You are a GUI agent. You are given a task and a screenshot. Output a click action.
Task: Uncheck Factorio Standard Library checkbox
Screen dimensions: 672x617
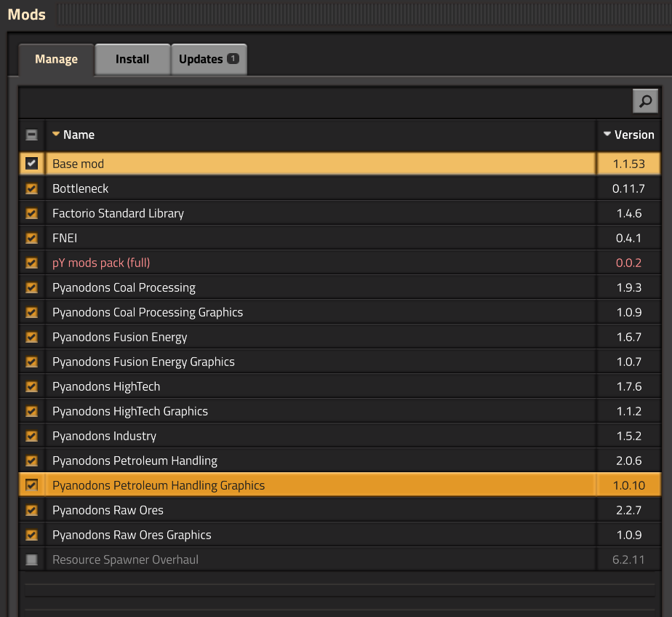[32, 213]
